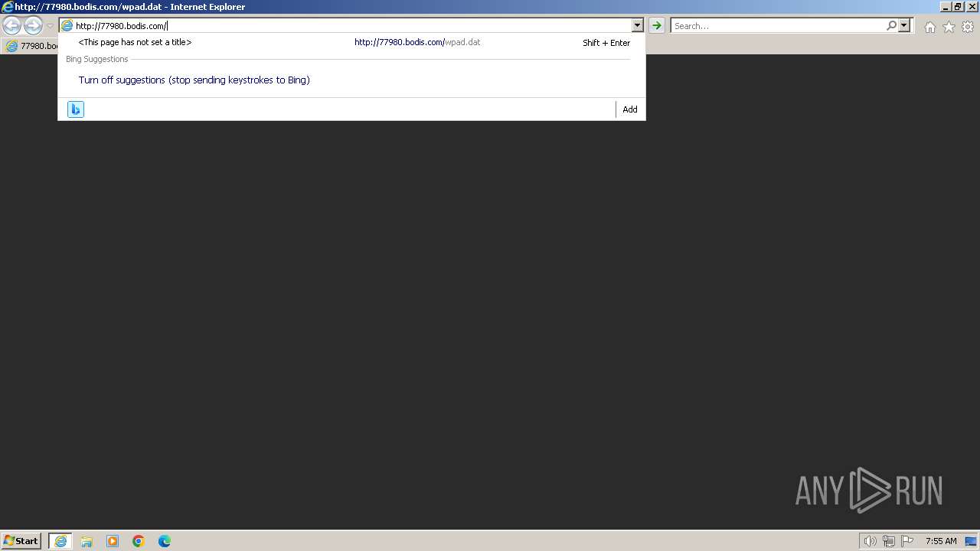Click the network tray icon

(x=889, y=541)
